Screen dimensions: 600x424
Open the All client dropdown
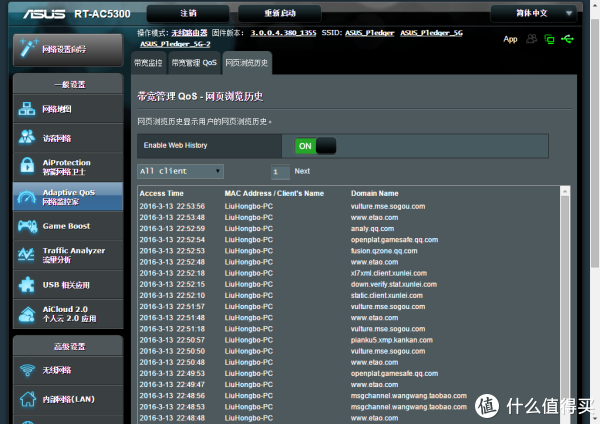click(180, 171)
